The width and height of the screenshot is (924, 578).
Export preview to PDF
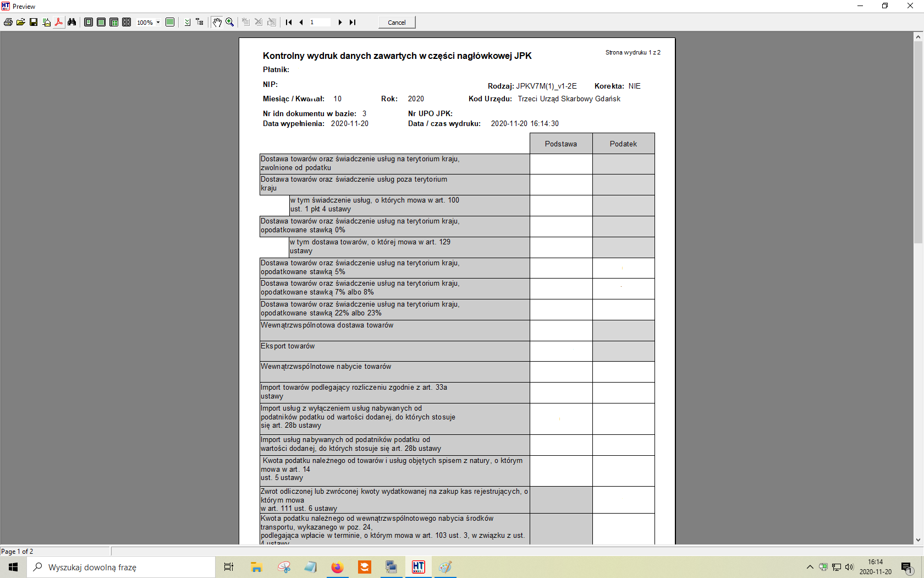59,23
